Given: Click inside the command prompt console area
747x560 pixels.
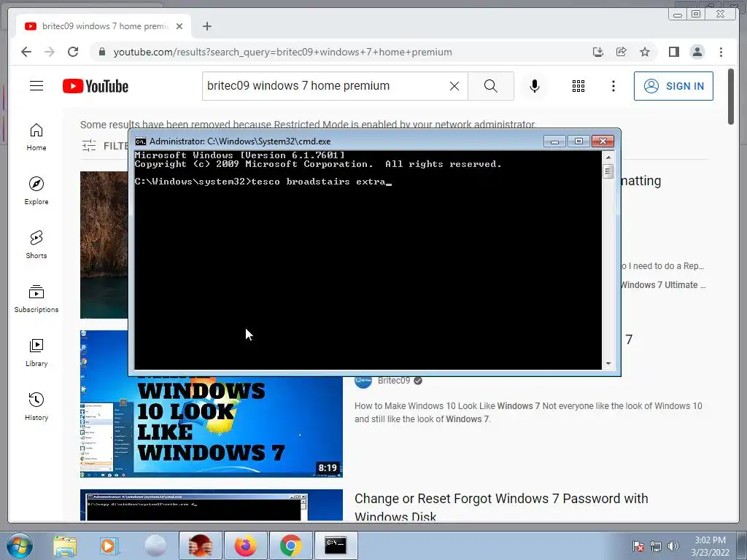Looking at the screenshot, I should click(368, 260).
